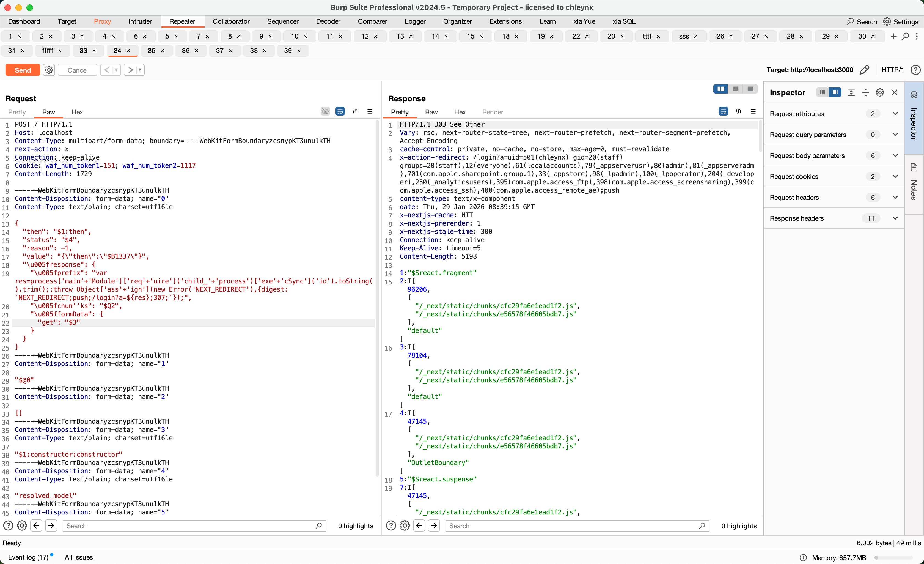
Task: Expand Response headers section
Action: pyautogui.click(x=895, y=218)
